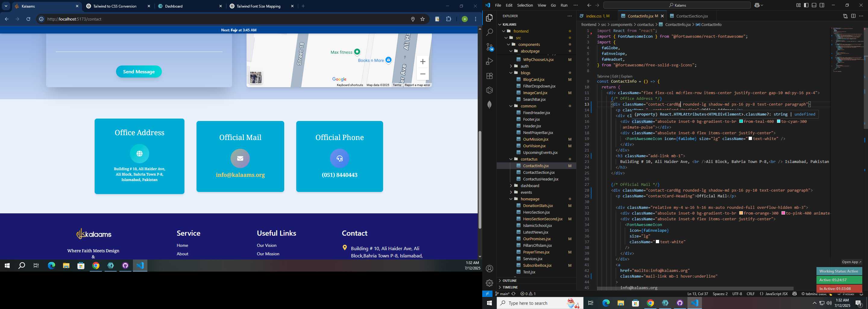Open the Chrome three-dot menu
The image size is (868, 309).
476,19
